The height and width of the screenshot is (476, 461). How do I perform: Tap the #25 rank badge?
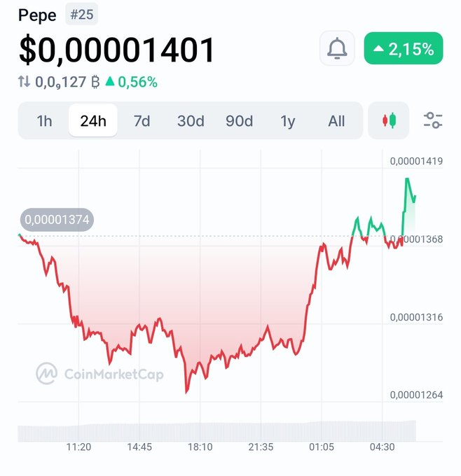(82, 14)
